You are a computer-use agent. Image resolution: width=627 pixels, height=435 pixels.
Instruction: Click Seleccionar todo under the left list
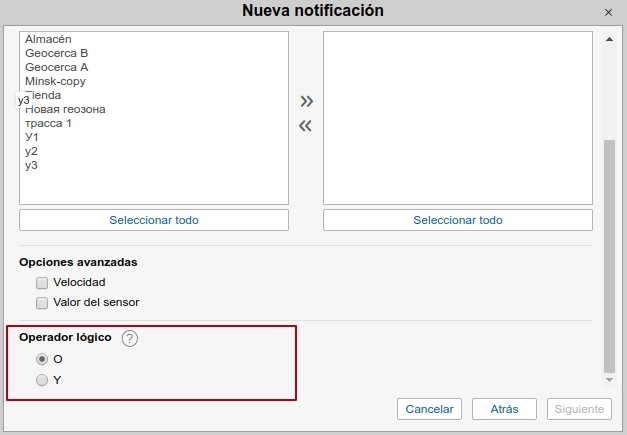(154, 220)
